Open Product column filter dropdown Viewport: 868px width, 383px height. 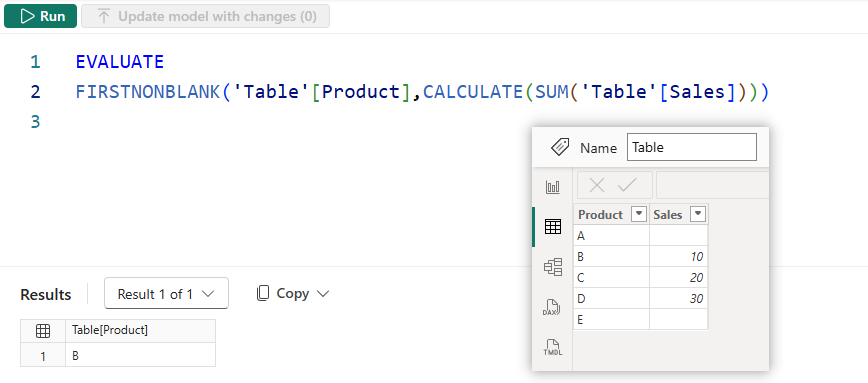click(639, 214)
